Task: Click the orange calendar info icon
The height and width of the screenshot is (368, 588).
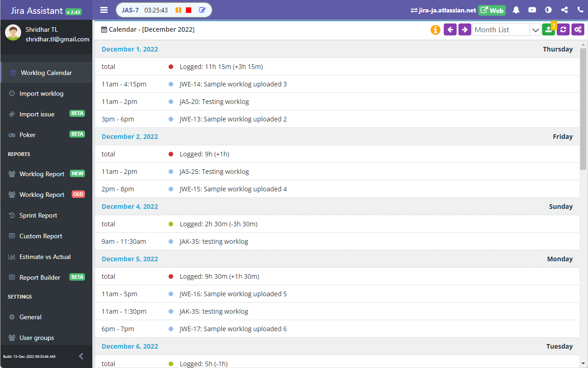Action: coord(435,30)
